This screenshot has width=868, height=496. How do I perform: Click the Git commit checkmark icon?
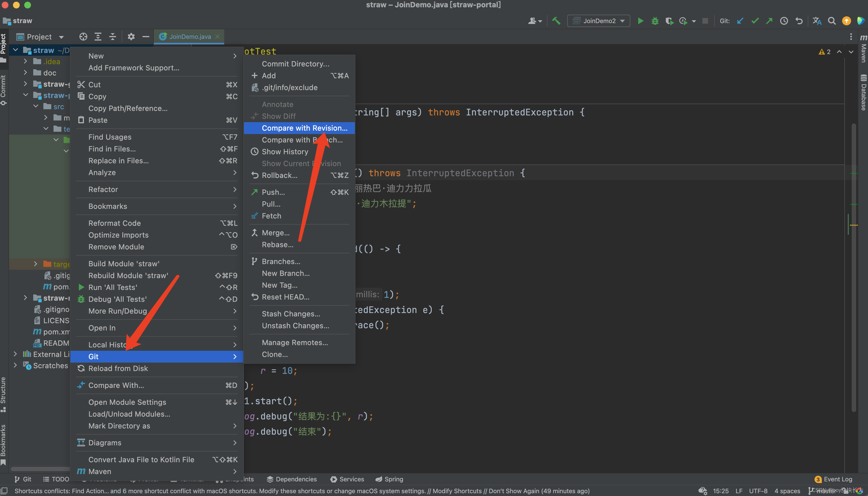[x=755, y=21]
